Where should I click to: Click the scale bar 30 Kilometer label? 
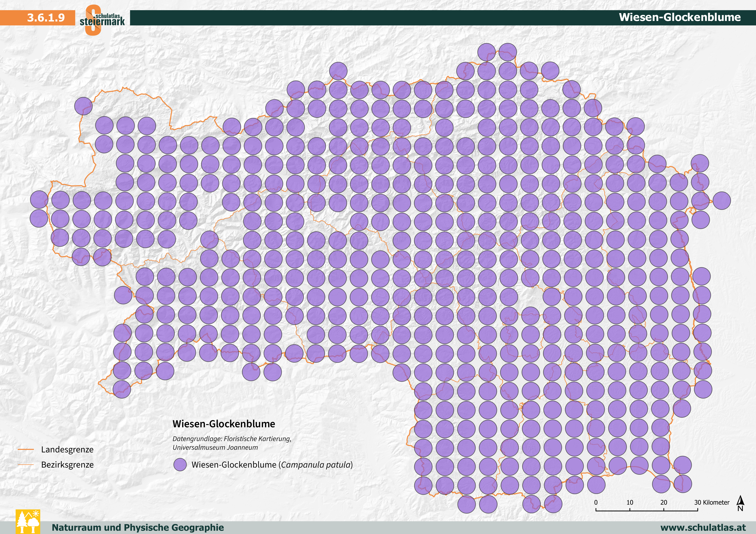(x=712, y=502)
